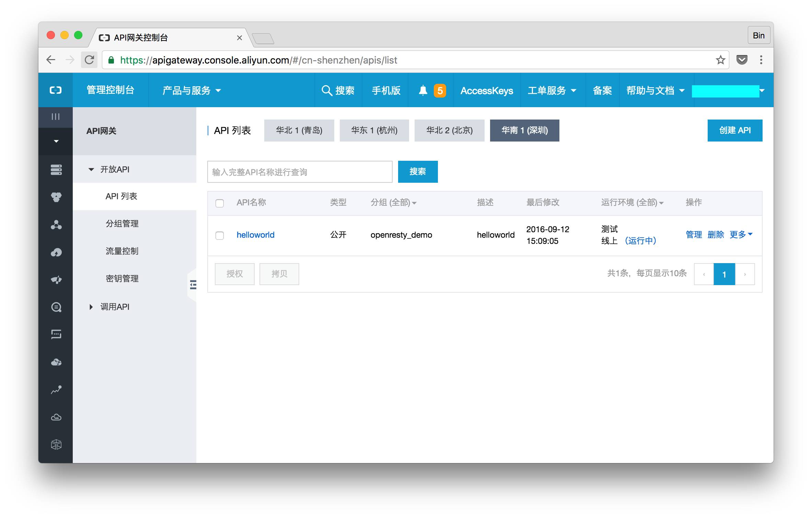This screenshot has height=518, width=812.
Task: Open the Chrome three-dot menu
Action: [x=761, y=60]
